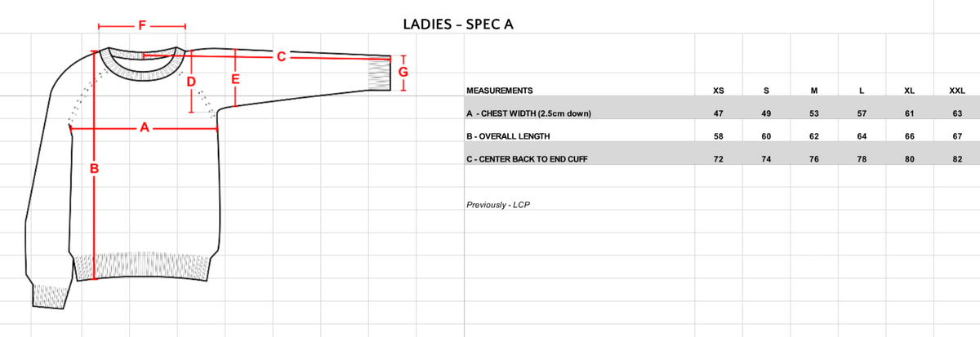Select overall length value 64 for size L
The image size is (980, 337).
click(862, 136)
